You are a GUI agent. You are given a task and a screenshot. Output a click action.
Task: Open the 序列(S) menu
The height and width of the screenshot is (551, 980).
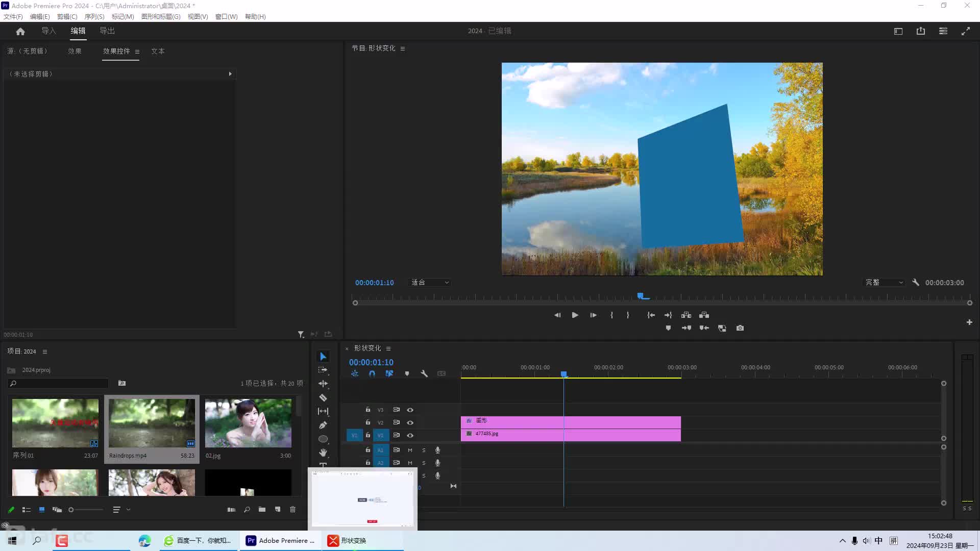[x=94, y=16]
